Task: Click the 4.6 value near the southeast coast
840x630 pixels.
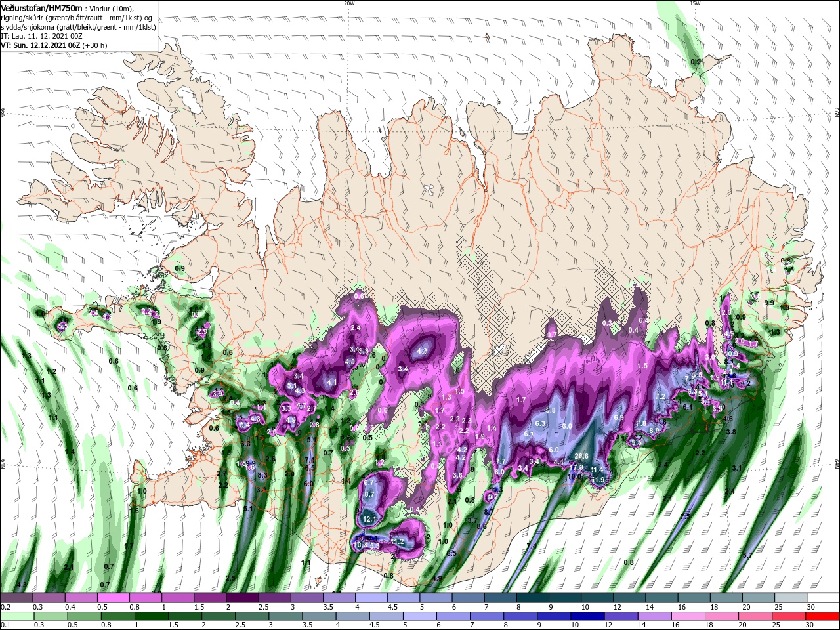Action: tap(728, 419)
